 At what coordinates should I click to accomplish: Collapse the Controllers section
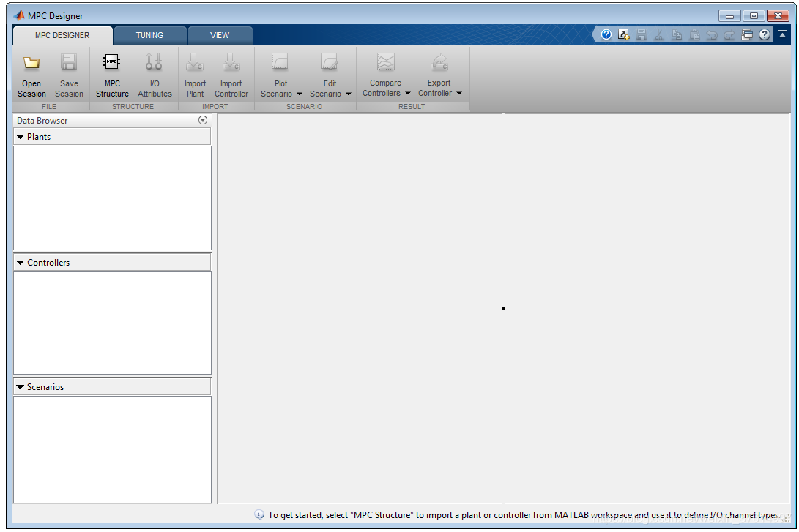(21, 262)
